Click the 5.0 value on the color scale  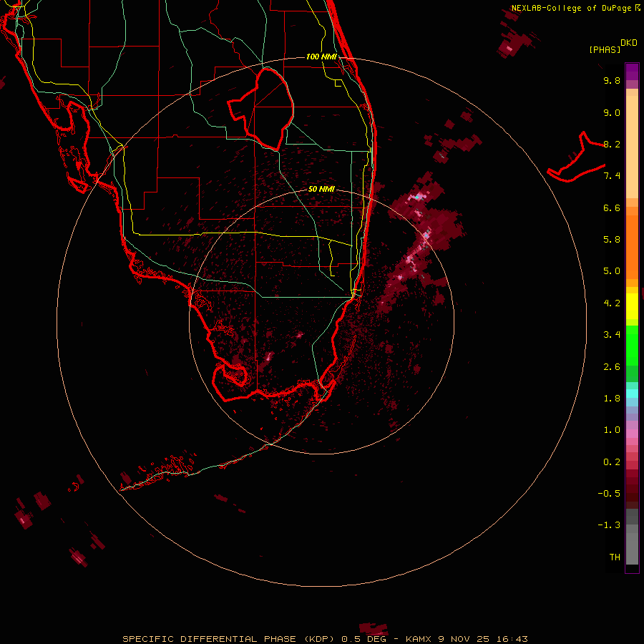tap(612, 271)
